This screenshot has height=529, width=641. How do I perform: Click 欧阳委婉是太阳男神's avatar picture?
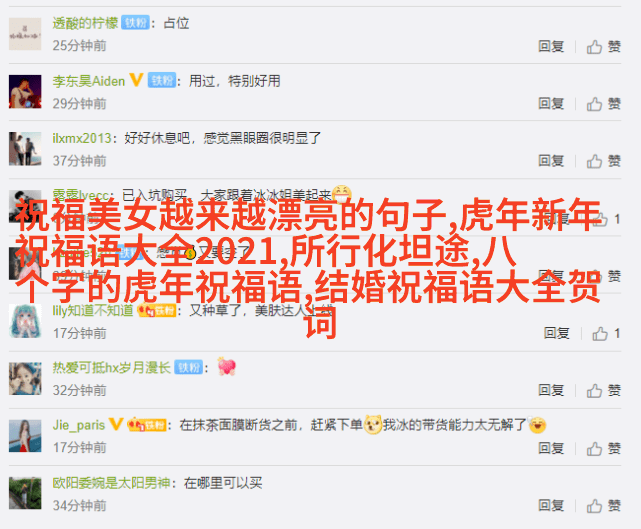(x=25, y=493)
